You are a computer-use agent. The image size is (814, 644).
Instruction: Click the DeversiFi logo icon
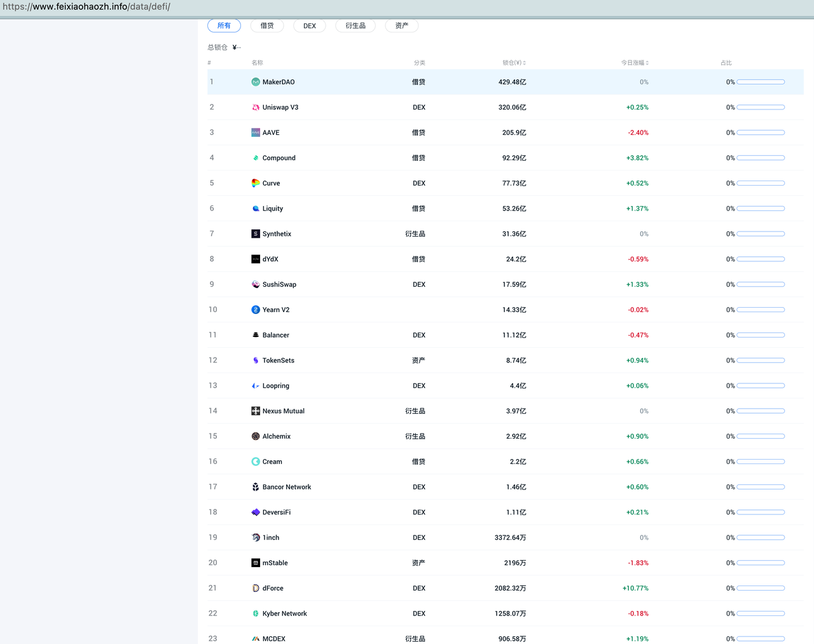pyautogui.click(x=256, y=512)
